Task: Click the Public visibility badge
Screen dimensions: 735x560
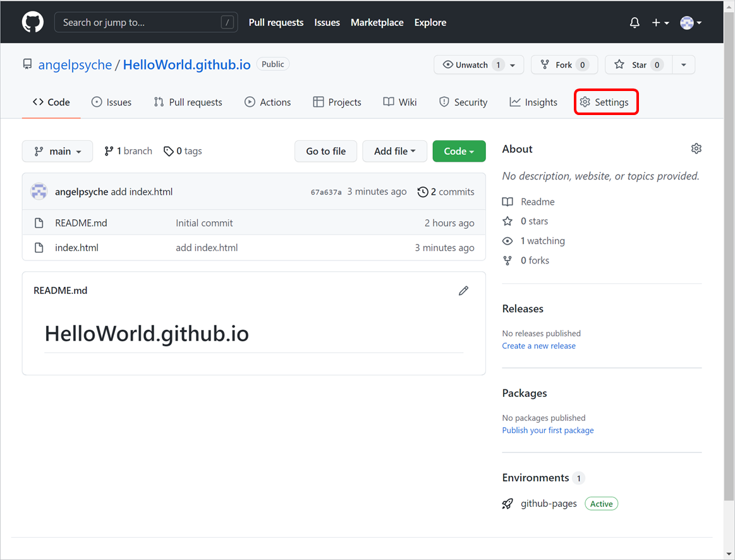Action: (x=273, y=64)
